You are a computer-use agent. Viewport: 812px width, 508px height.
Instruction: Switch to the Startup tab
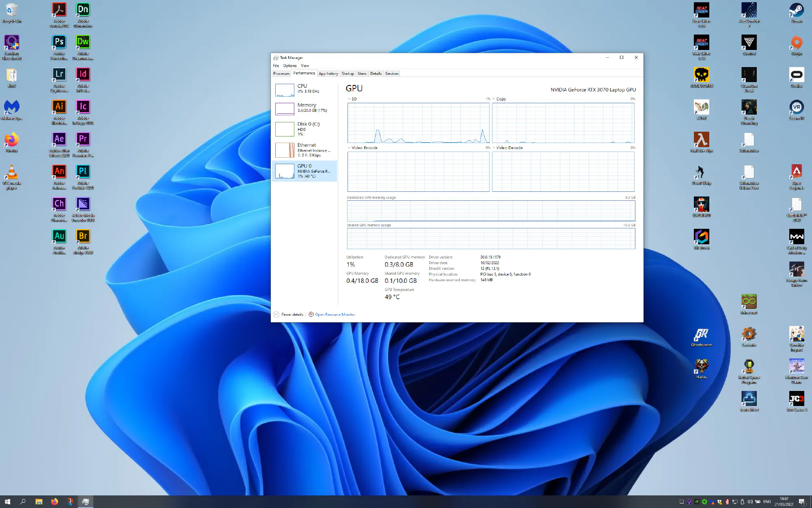pyautogui.click(x=348, y=74)
